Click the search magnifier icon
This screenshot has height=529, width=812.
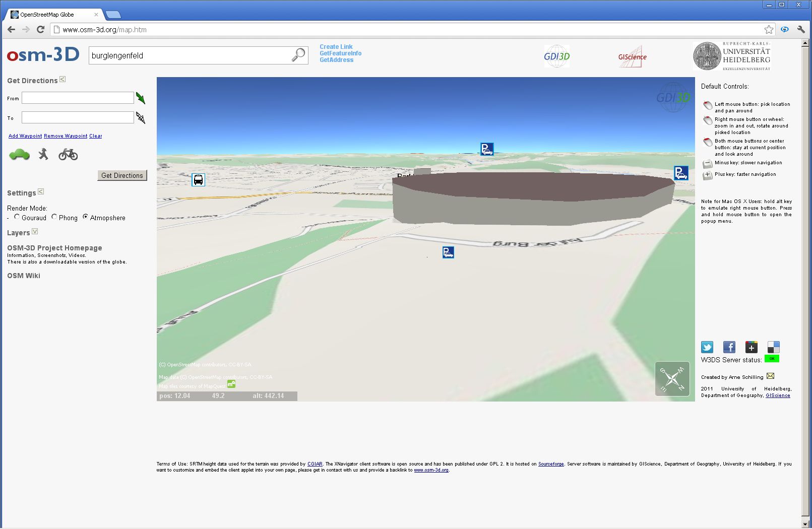[298, 54]
